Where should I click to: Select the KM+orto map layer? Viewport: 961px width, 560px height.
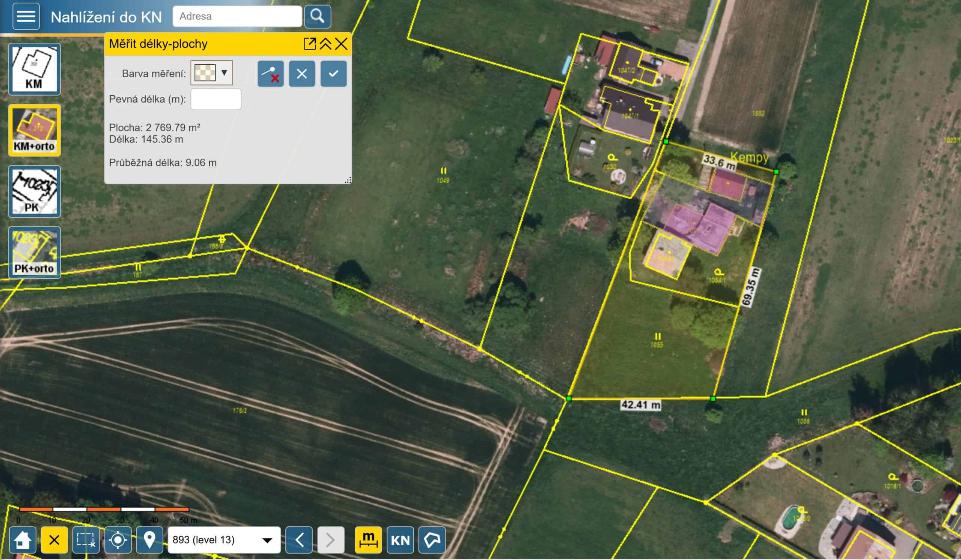pos(34,130)
